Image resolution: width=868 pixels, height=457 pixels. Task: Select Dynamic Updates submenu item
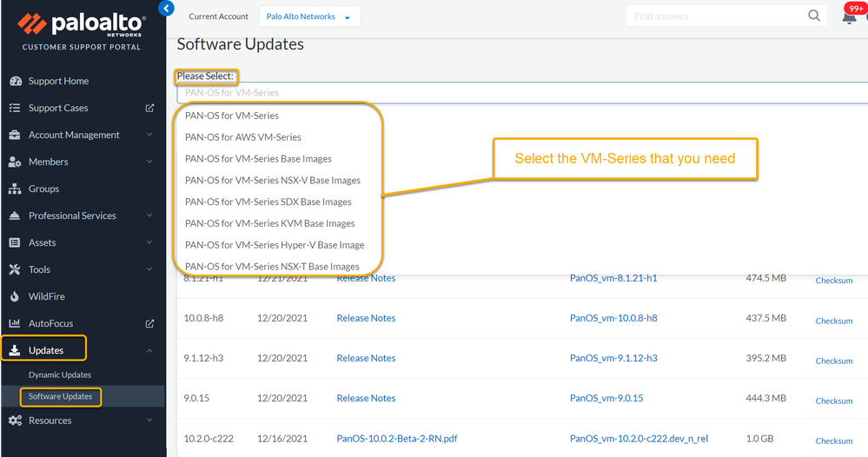[x=60, y=374]
